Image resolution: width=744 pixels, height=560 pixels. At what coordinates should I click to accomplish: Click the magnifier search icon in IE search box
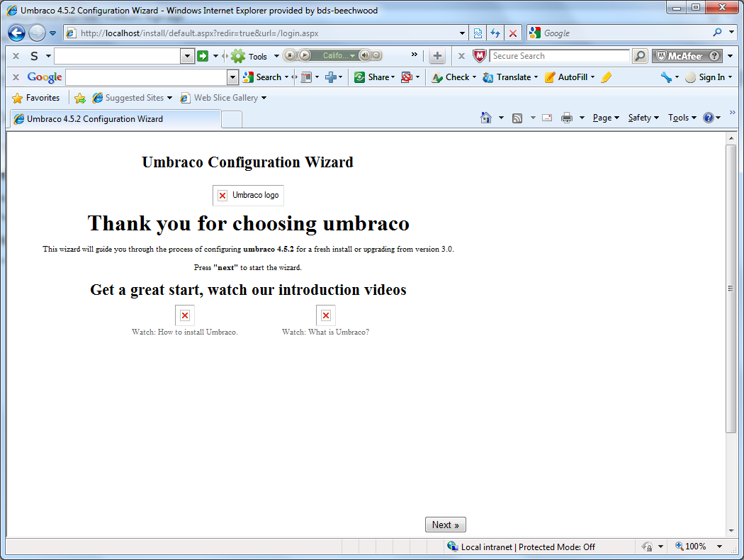click(x=717, y=33)
